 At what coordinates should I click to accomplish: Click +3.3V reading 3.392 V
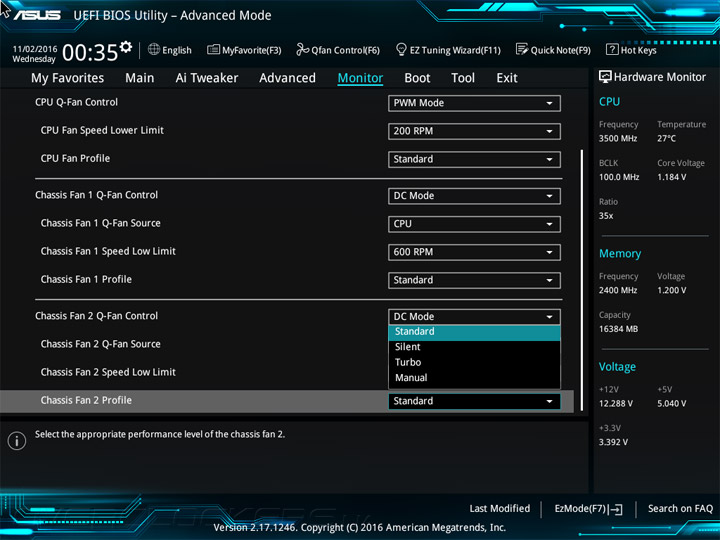[x=613, y=442]
